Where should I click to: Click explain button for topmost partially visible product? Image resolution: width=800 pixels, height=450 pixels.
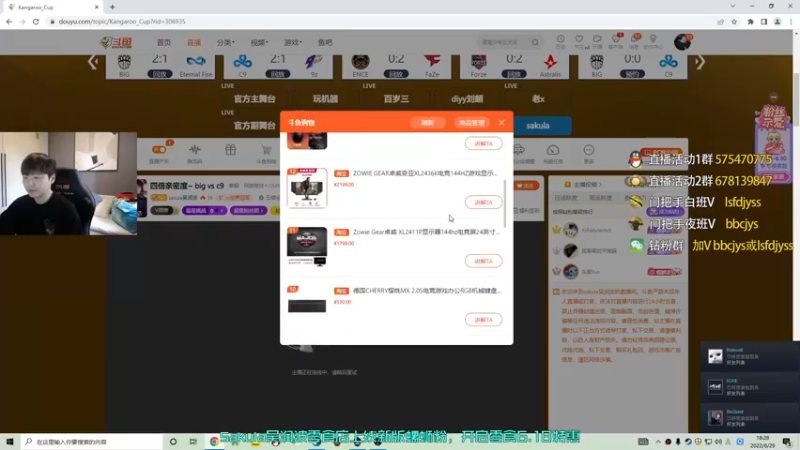point(483,144)
